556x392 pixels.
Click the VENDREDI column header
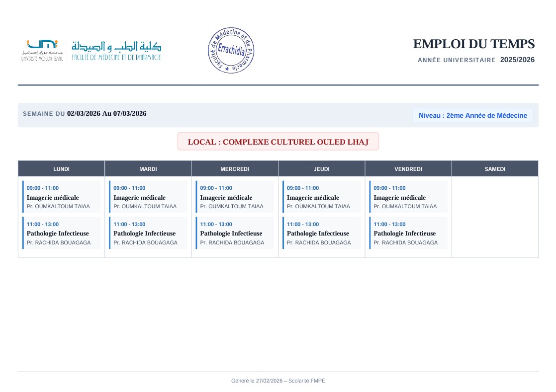coord(408,169)
